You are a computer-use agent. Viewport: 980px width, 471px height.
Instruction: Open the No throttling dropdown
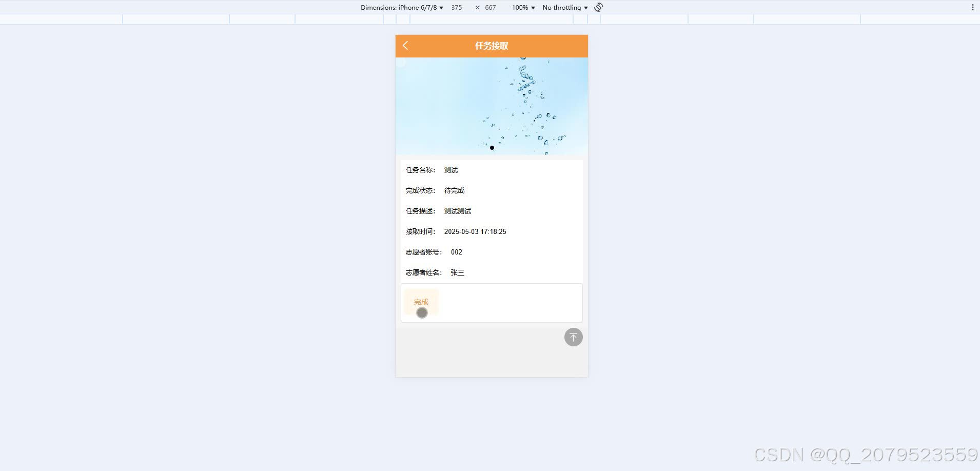[x=564, y=7]
